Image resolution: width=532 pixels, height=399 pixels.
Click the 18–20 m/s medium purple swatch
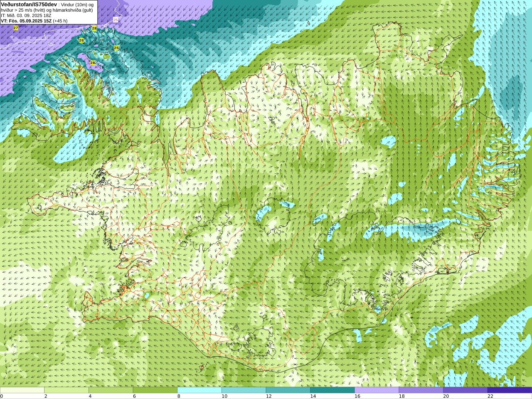(x=421, y=390)
